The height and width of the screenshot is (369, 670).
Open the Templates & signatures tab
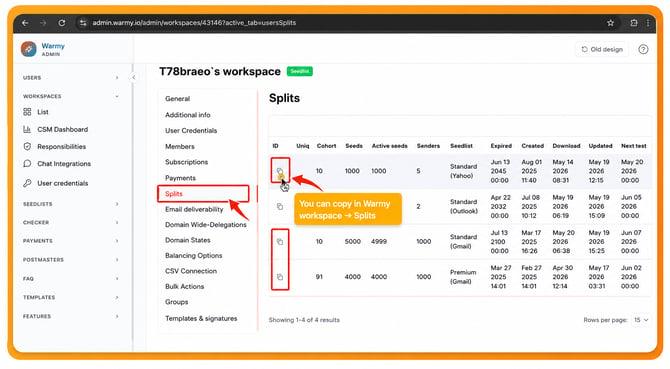point(201,319)
